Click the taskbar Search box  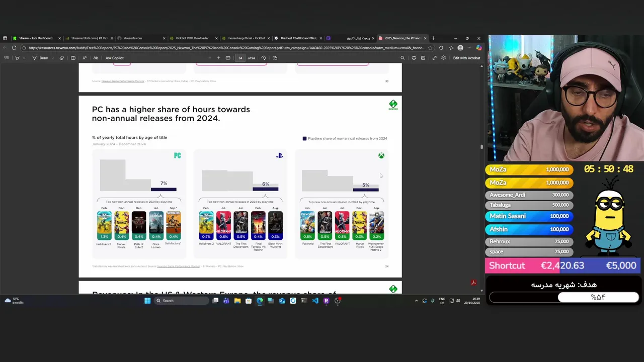(181, 301)
